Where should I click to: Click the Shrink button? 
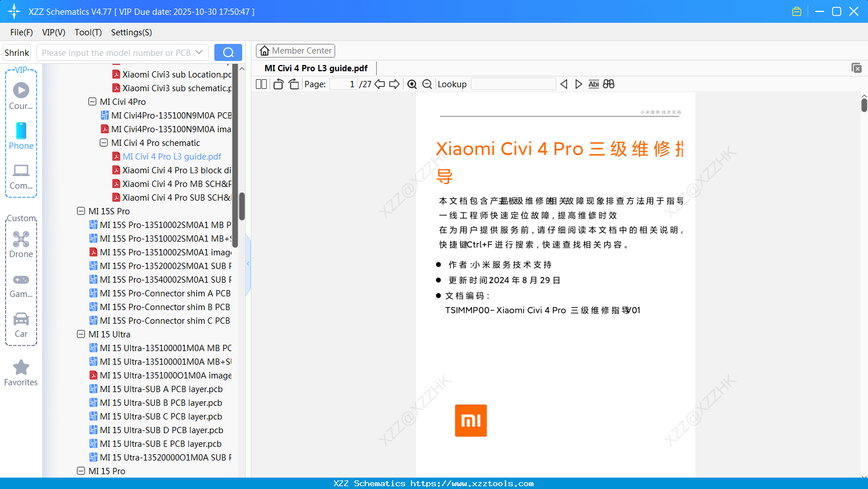click(17, 52)
